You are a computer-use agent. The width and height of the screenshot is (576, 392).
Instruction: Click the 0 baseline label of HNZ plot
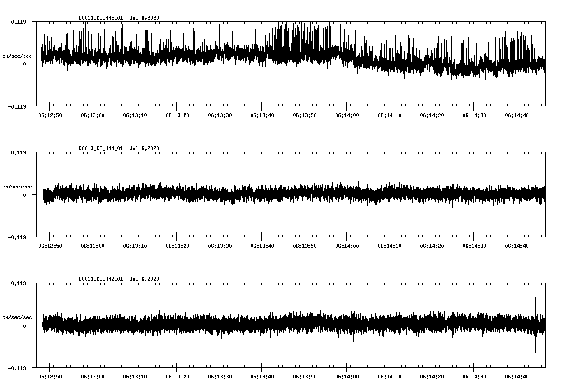(25, 325)
